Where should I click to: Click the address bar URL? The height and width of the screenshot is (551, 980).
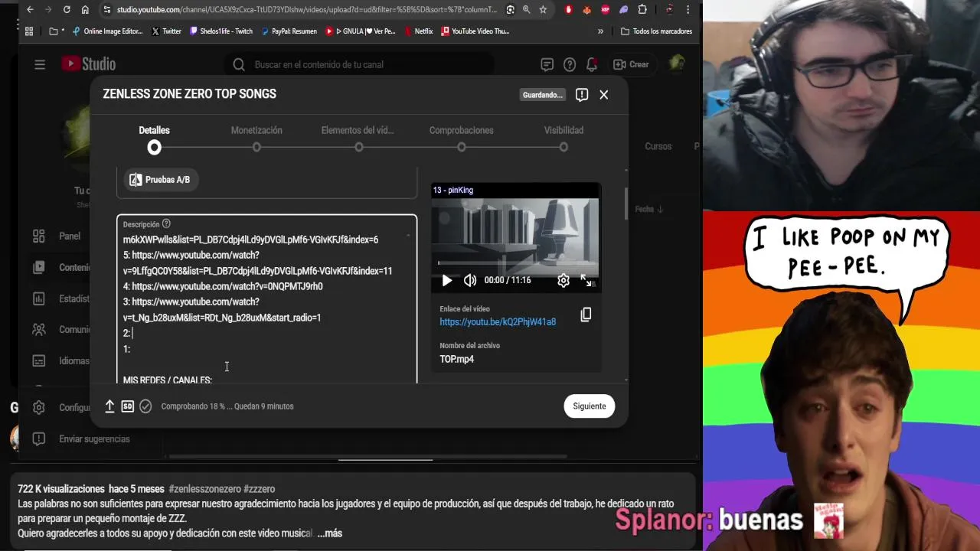click(x=306, y=10)
